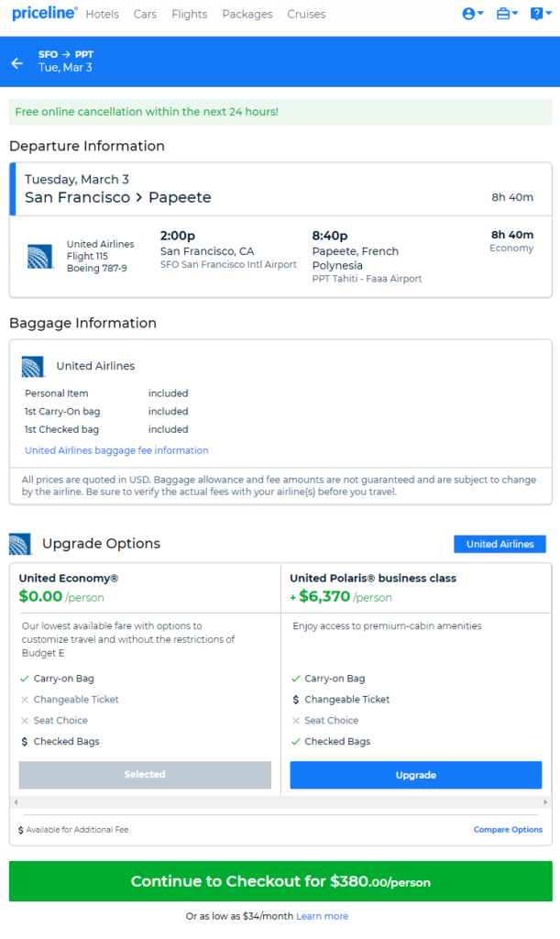Open the Packages menu item
This screenshot has width=560, height=939.
[x=247, y=15]
